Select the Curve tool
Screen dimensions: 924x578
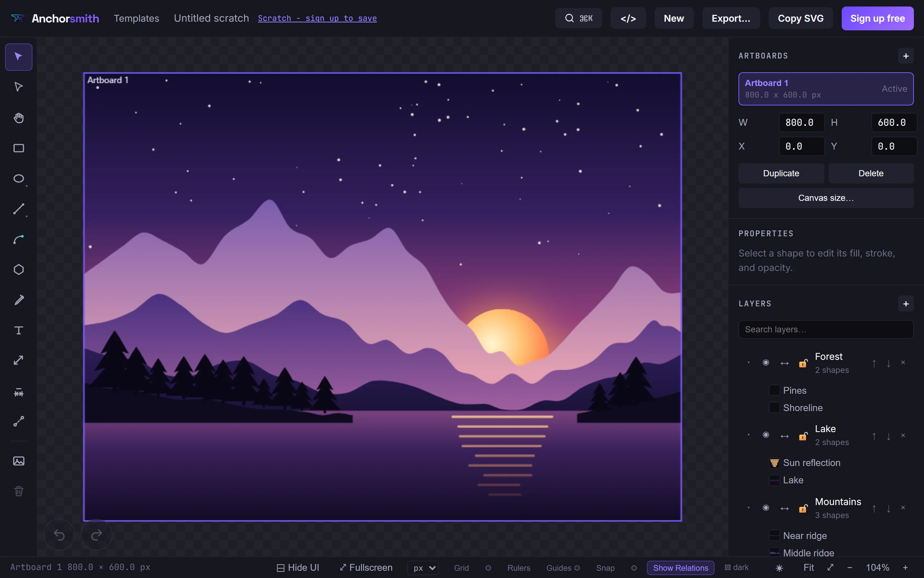pos(18,240)
